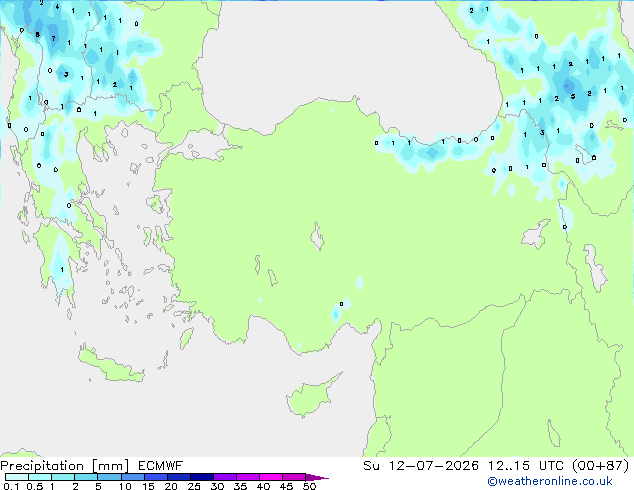Click the '(00+87)' forecast step text
This screenshot has height=490, width=634.
pos(601,466)
